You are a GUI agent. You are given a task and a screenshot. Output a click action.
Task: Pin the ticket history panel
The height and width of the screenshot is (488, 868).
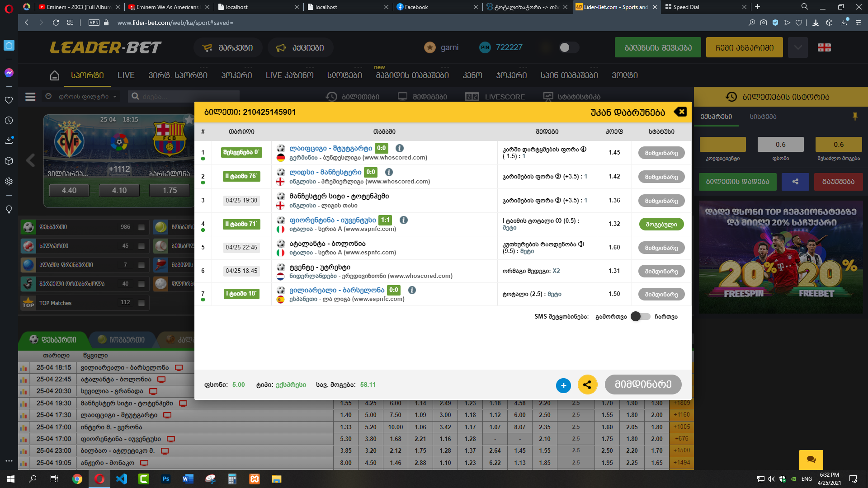click(855, 117)
